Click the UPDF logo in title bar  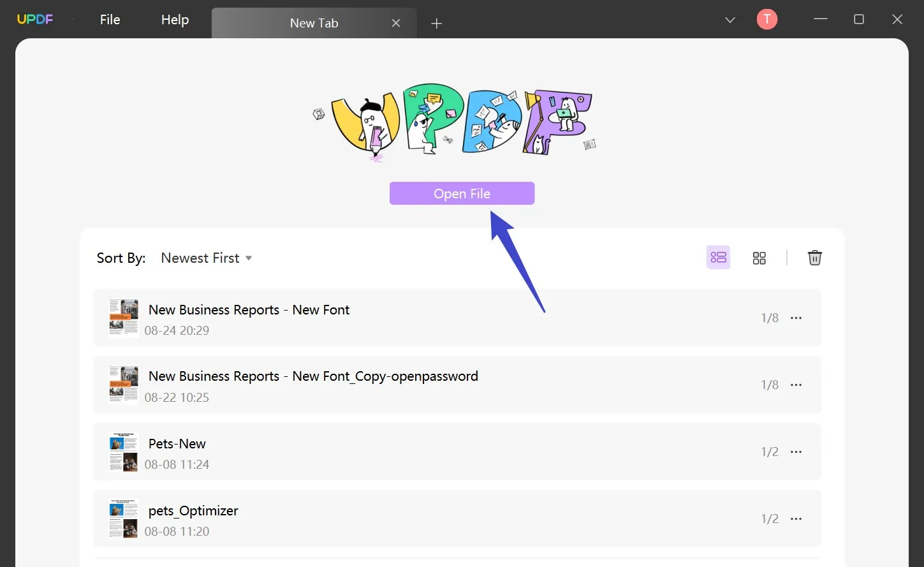35,19
